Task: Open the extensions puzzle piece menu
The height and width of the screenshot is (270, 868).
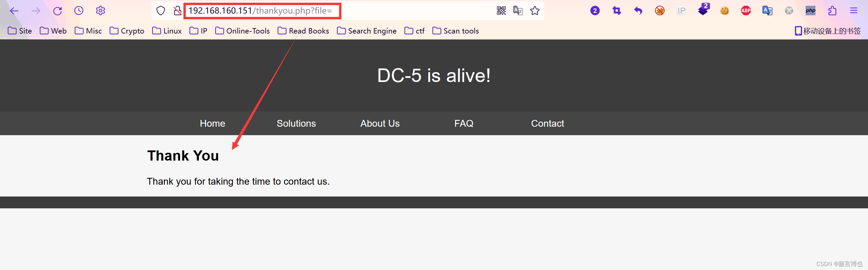Action: [x=832, y=11]
